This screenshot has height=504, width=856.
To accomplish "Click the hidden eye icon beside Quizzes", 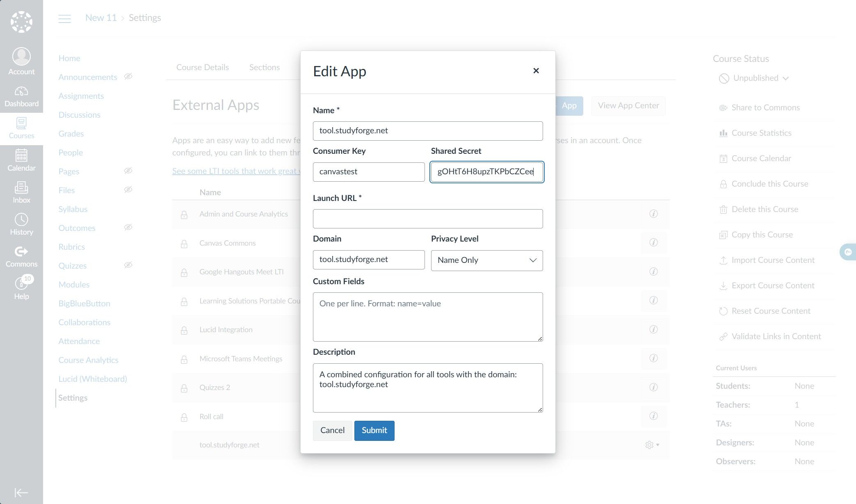I will pos(128,265).
